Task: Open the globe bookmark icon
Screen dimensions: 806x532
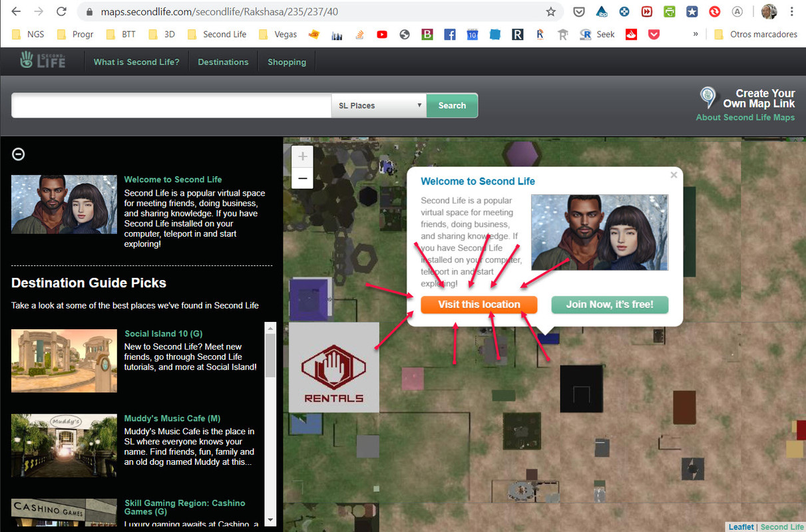Action: [404, 35]
